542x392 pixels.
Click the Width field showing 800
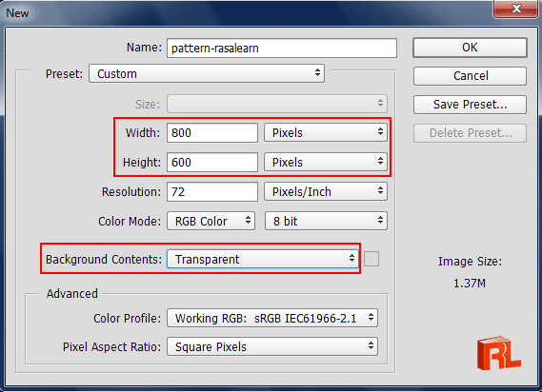[x=212, y=132]
